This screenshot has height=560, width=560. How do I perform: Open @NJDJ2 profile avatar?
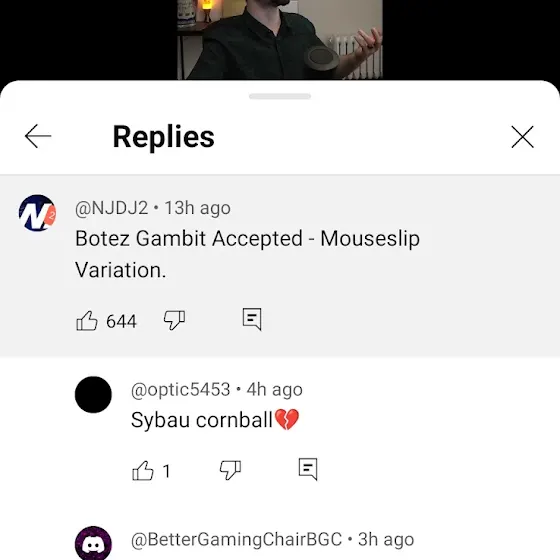[x=37, y=213]
